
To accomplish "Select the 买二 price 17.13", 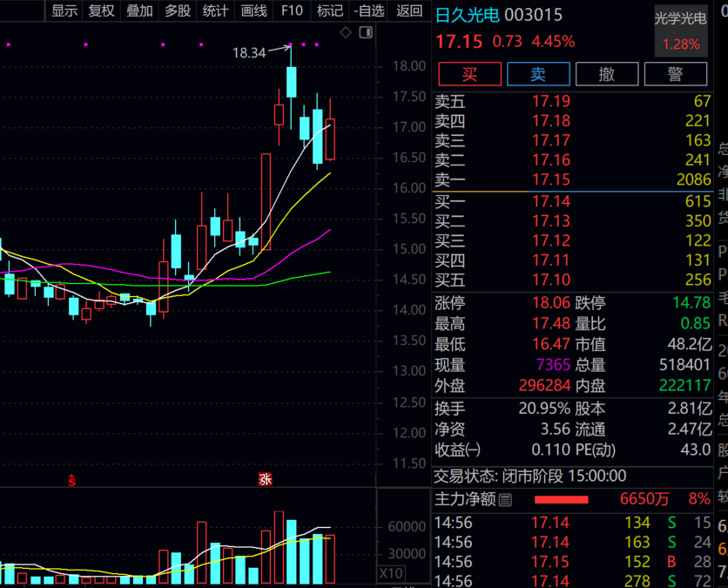I will point(551,220).
